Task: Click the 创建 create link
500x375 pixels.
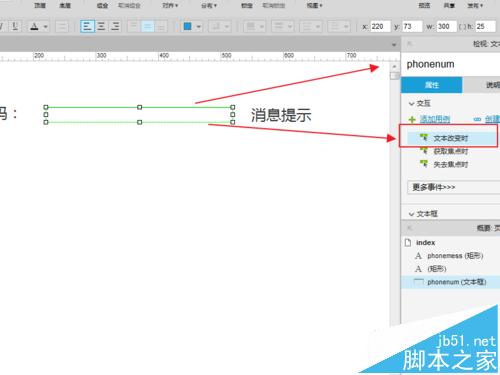Action: tap(492, 119)
